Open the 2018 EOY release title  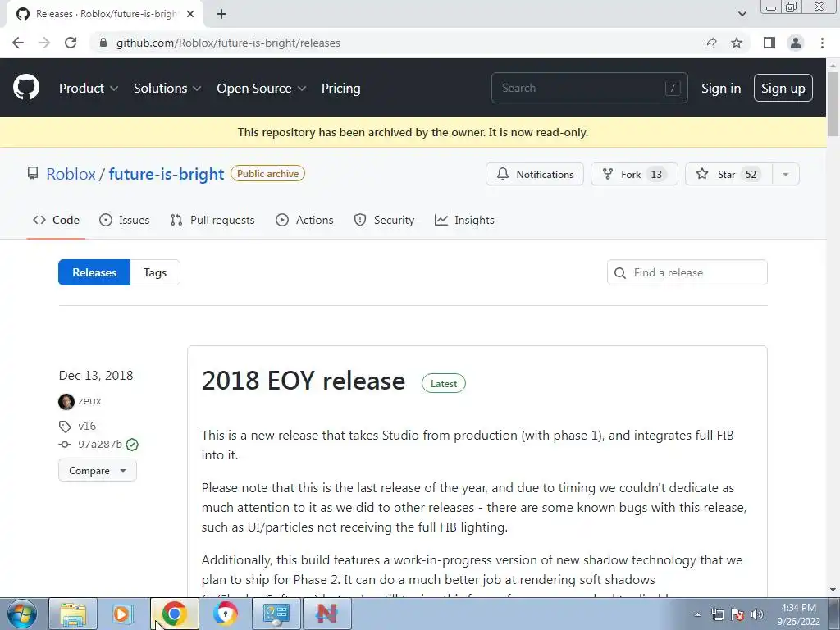[x=304, y=381]
